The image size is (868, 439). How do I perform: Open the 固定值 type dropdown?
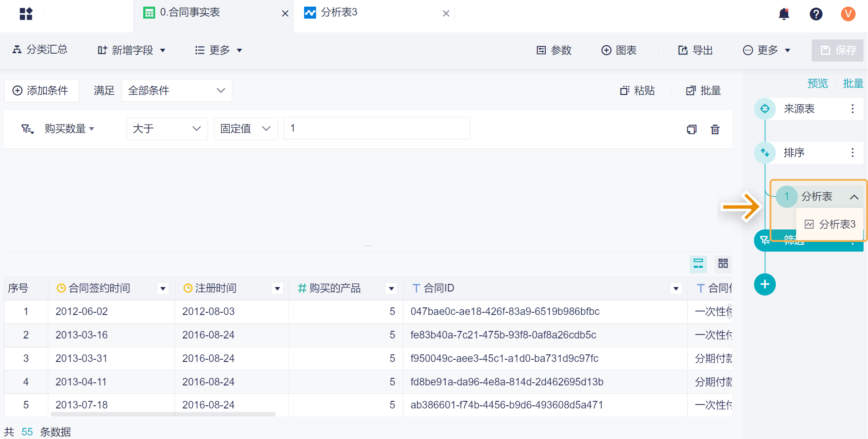coord(246,128)
